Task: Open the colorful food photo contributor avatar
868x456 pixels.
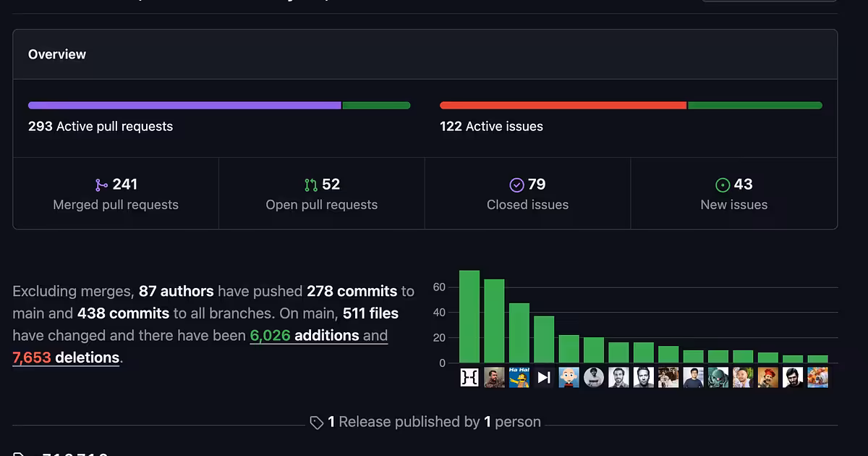Action: click(817, 377)
